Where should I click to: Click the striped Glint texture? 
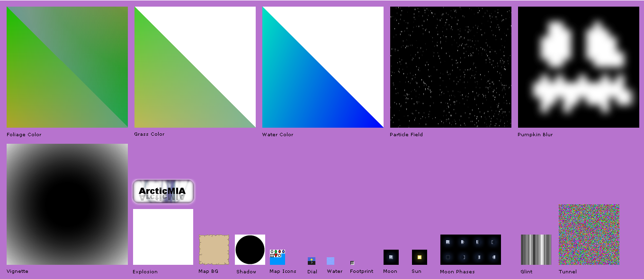coord(536,250)
